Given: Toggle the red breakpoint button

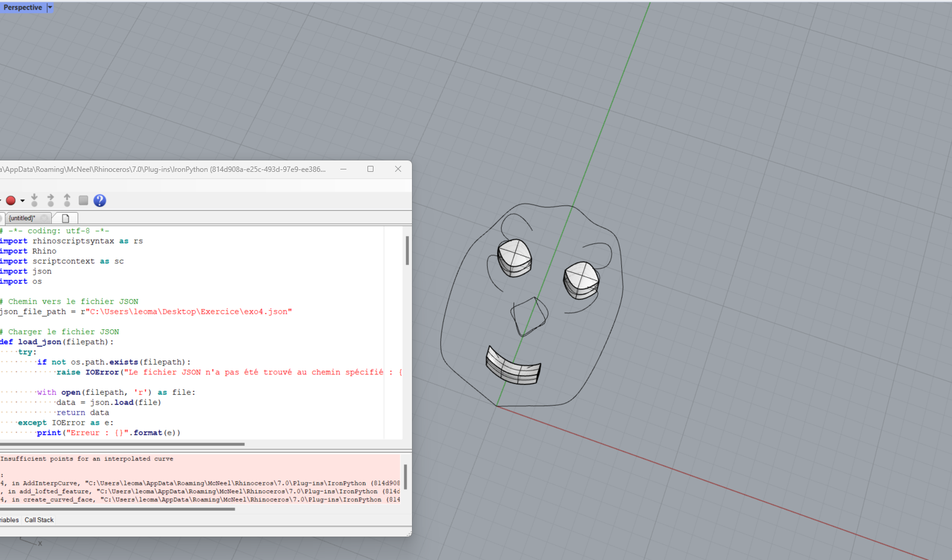Looking at the screenshot, I should (11, 201).
